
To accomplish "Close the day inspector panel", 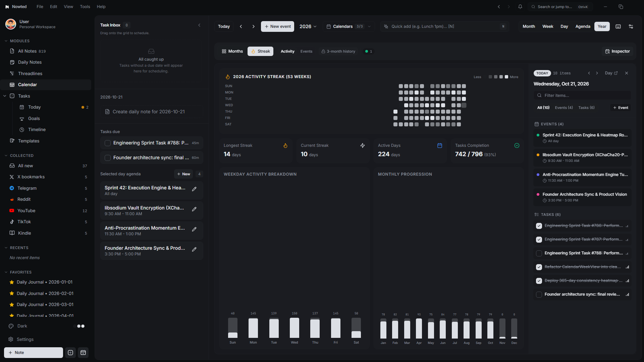I will pyautogui.click(x=627, y=73).
